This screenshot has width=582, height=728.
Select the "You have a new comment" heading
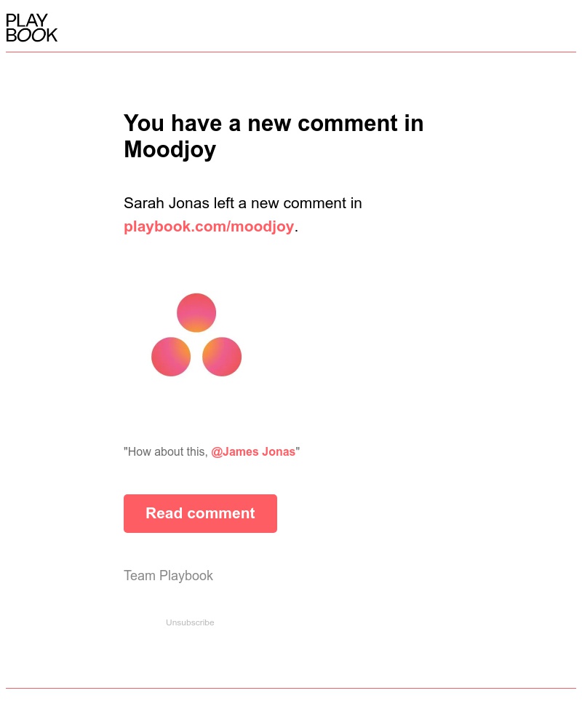click(x=274, y=123)
